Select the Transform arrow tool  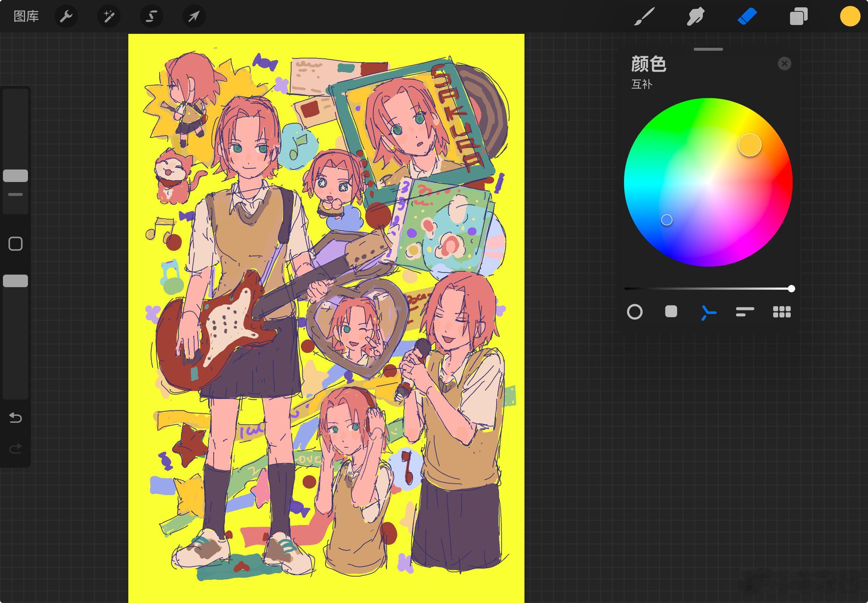tap(194, 17)
